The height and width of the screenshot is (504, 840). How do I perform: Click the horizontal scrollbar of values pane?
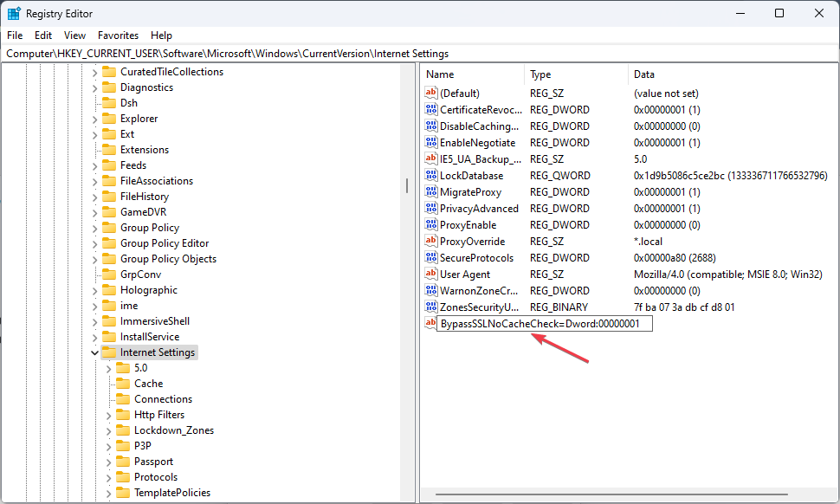click(611, 494)
